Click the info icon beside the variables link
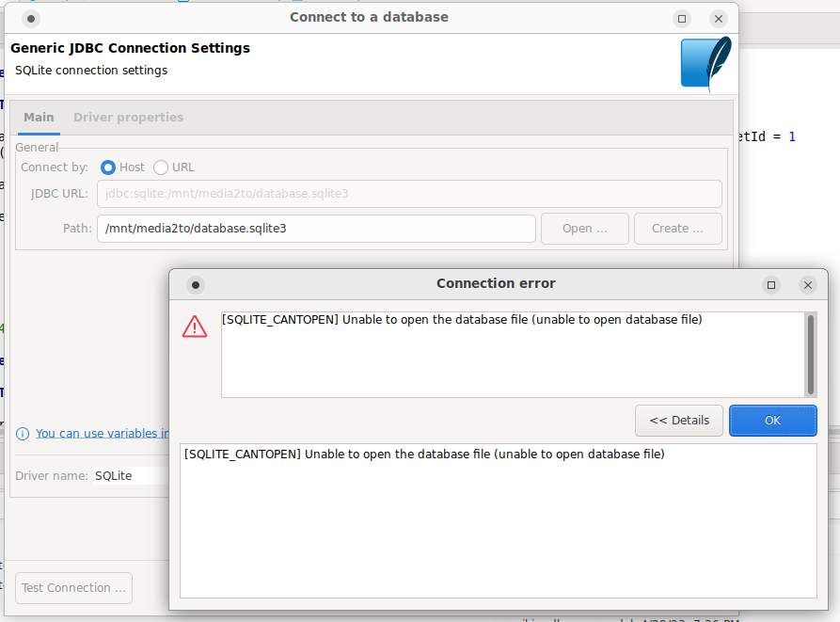 pyautogui.click(x=22, y=433)
